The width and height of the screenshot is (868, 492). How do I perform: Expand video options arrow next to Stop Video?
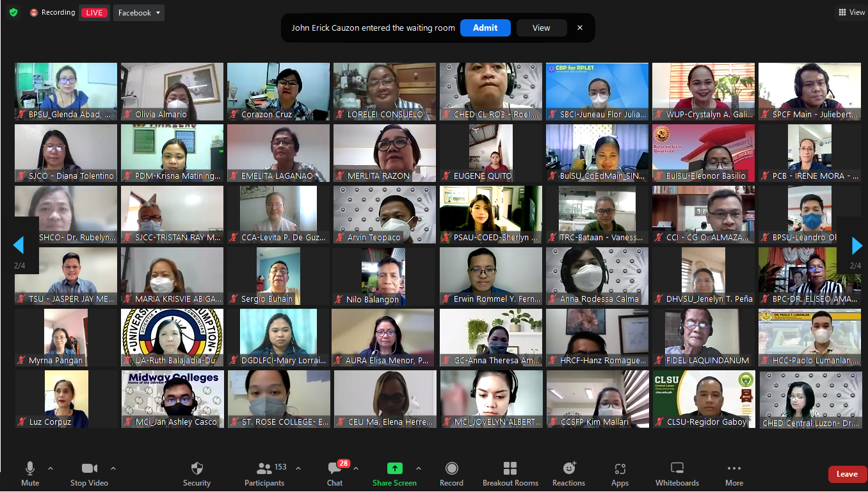pyautogui.click(x=113, y=468)
